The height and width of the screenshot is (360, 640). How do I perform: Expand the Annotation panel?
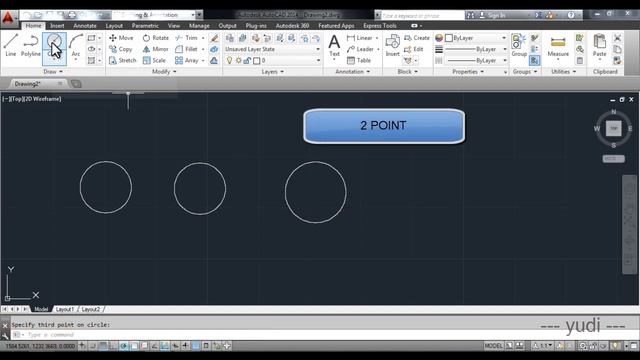tap(353, 71)
